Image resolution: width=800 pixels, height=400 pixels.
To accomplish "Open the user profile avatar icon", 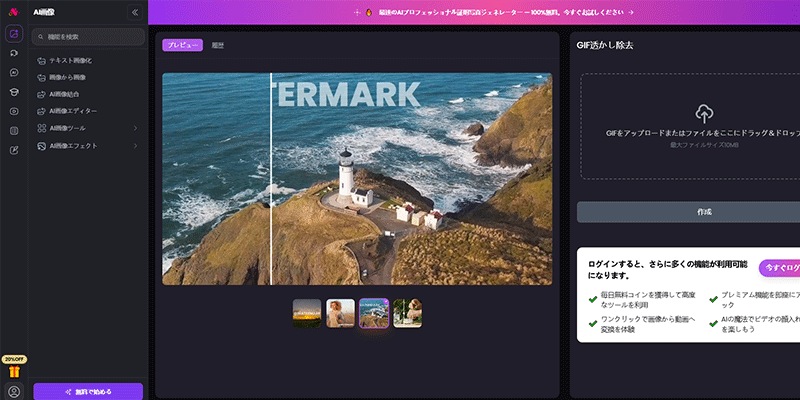I will pos(14,391).
